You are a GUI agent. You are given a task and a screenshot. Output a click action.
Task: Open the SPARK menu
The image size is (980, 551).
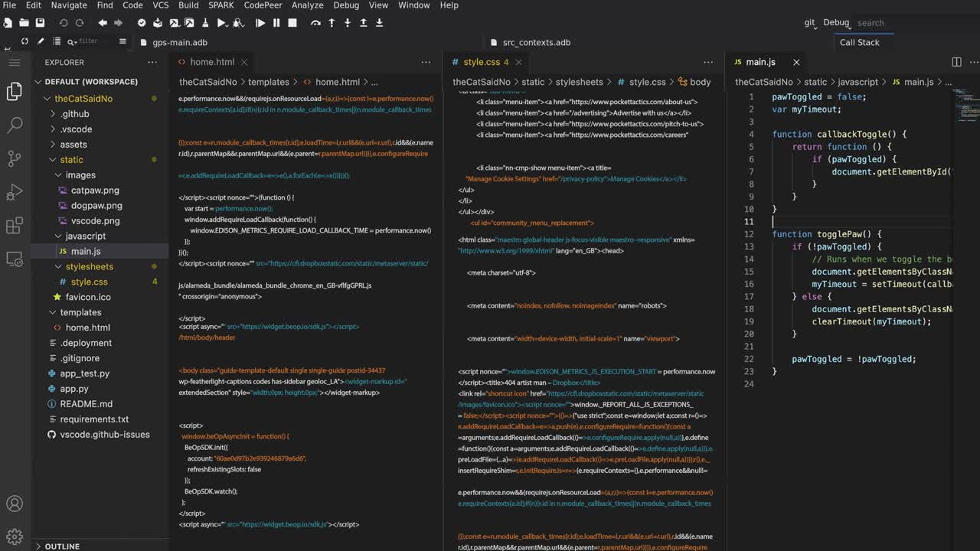pyautogui.click(x=220, y=5)
